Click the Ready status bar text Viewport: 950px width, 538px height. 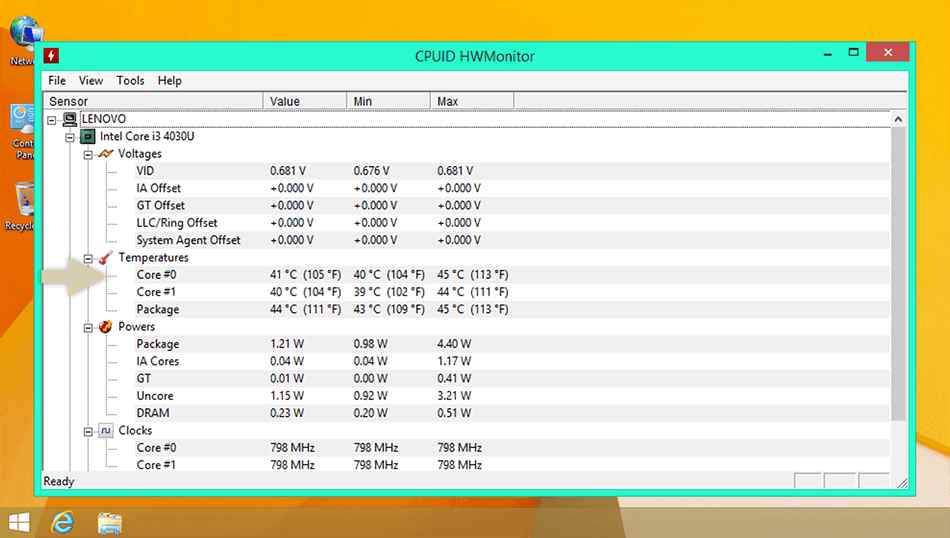[59, 481]
